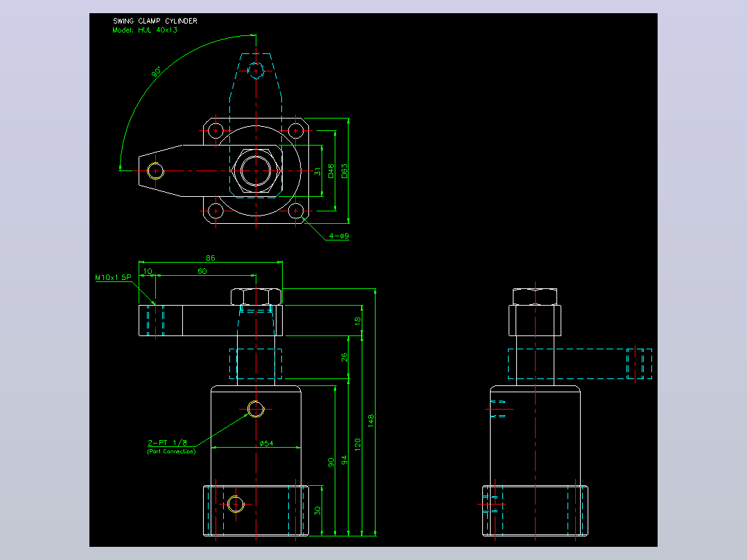
Task: Click the '30' base height dimension
Action: pos(318,511)
